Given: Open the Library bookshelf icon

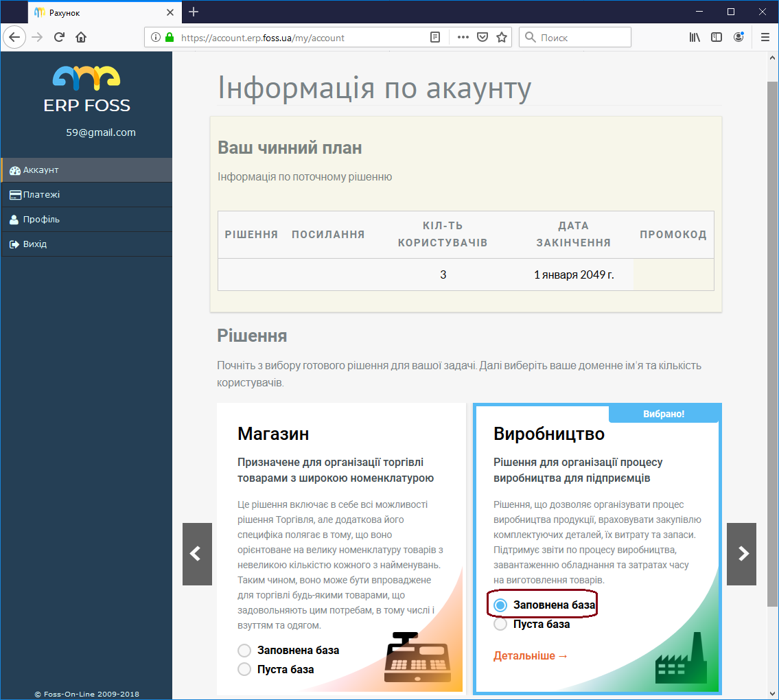Looking at the screenshot, I should click(695, 37).
